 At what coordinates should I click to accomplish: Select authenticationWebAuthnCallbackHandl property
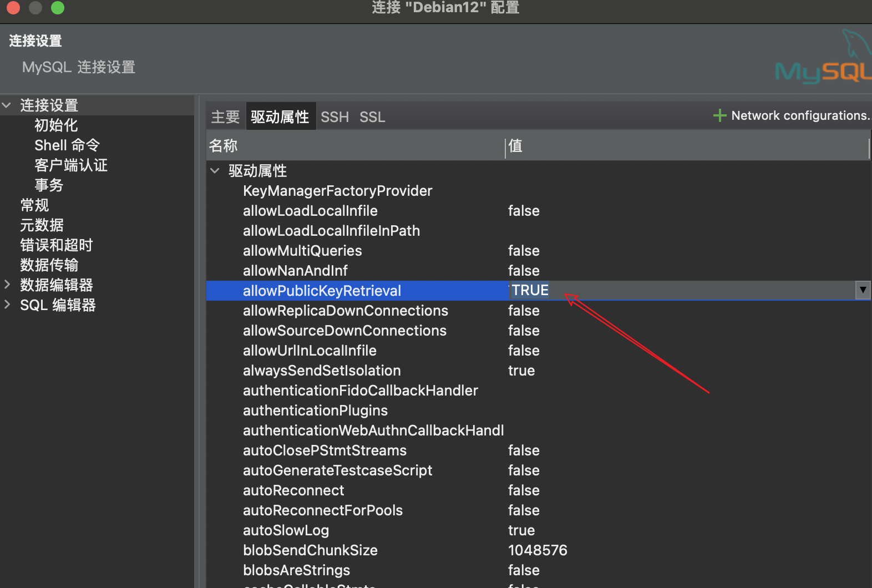point(373,430)
